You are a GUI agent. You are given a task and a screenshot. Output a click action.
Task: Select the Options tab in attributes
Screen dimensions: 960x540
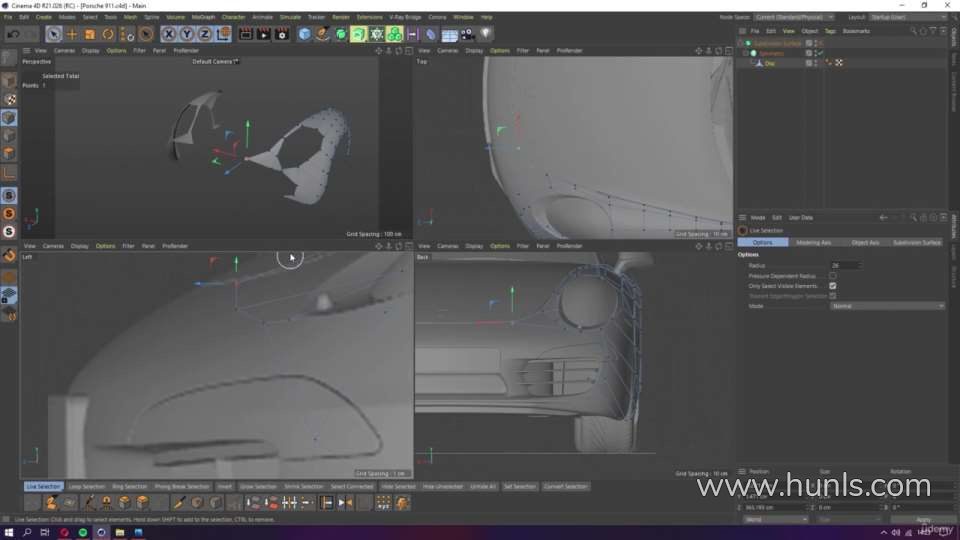pyautogui.click(x=763, y=242)
